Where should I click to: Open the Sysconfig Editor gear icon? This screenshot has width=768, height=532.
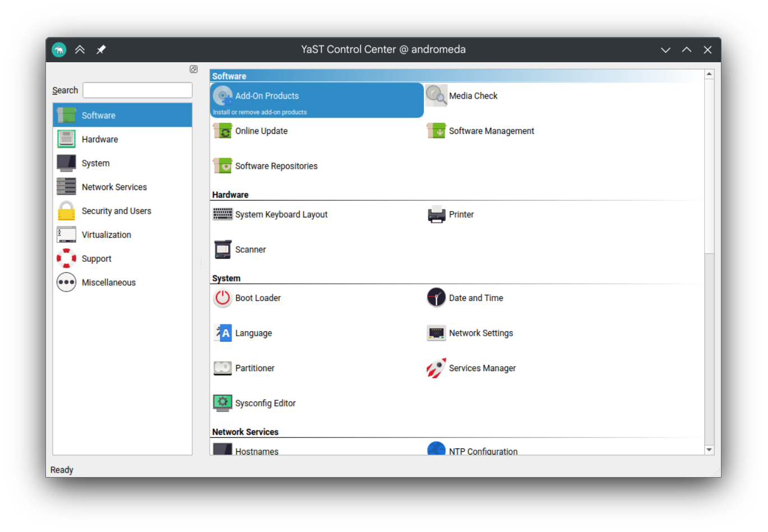tap(223, 403)
